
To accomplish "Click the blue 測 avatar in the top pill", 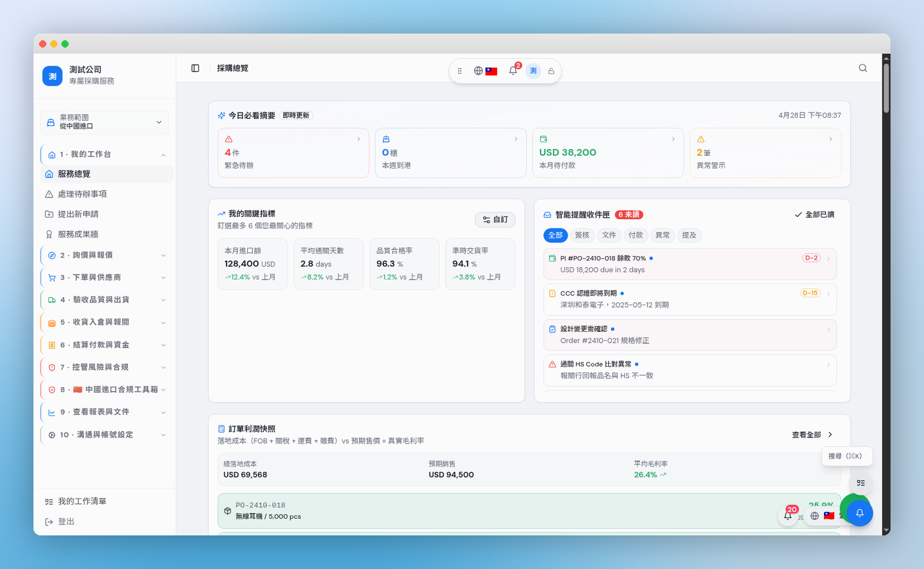I will 533,71.
